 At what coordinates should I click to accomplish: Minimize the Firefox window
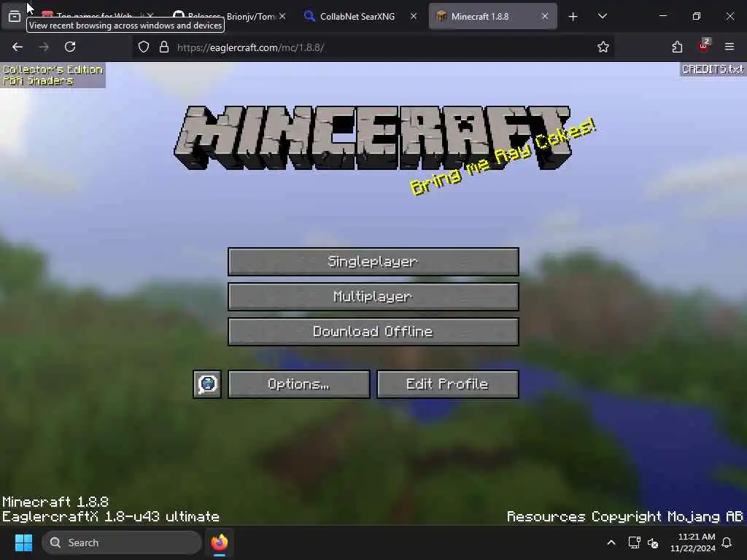pyautogui.click(x=662, y=16)
